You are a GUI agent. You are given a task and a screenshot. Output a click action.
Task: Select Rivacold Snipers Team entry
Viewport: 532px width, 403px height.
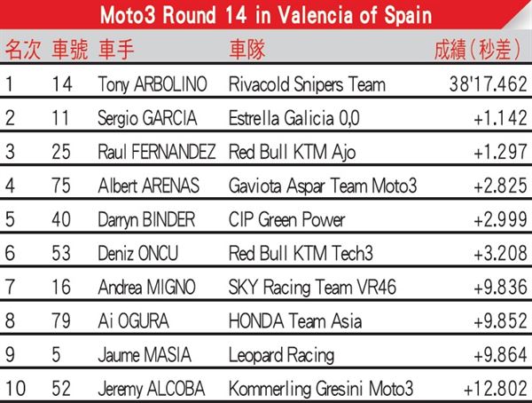307,84
